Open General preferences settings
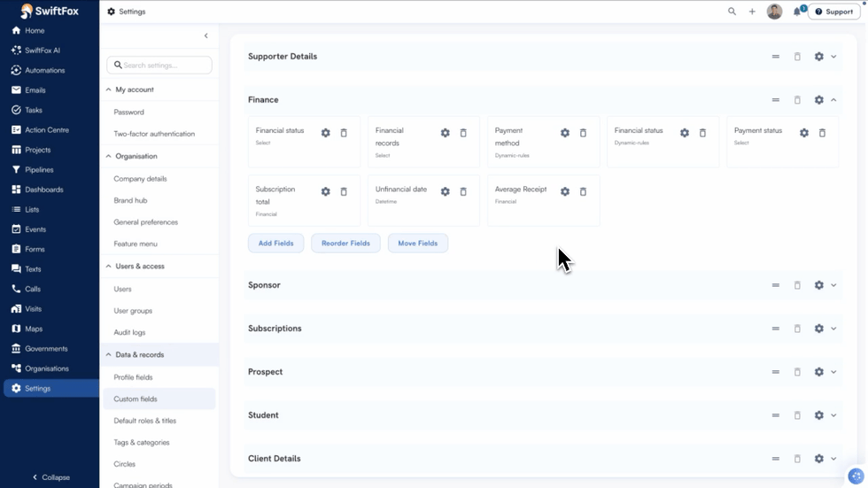Viewport: 868px width, 488px height. 145,222
